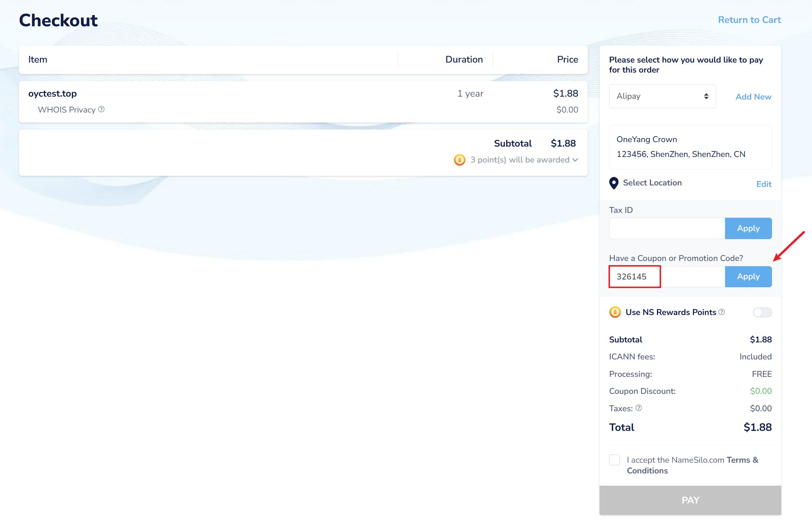
Task: Check the accept Terms & Conditions checkbox
Action: pos(615,460)
